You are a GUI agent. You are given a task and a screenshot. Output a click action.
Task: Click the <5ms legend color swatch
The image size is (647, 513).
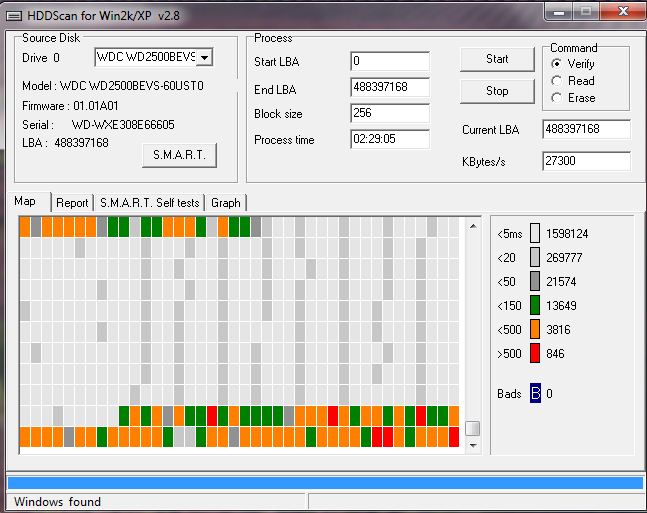pos(535,233)
